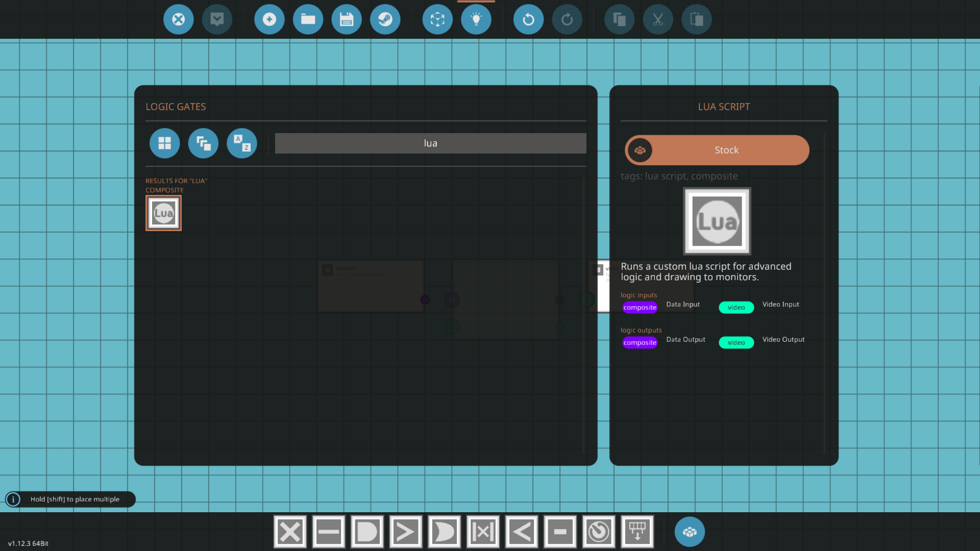This screenshot has height=551, width=980.
Task: Open the dropdown chevron button in top toolbar
Action: [217, 19]
